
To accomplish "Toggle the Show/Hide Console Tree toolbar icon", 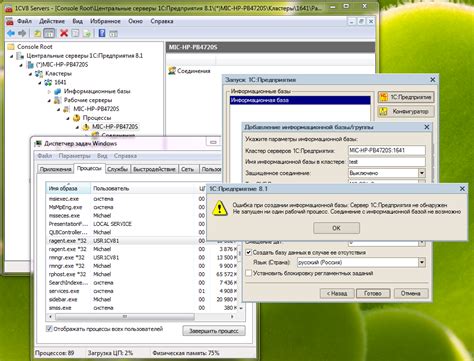I will tap(49, 33).
